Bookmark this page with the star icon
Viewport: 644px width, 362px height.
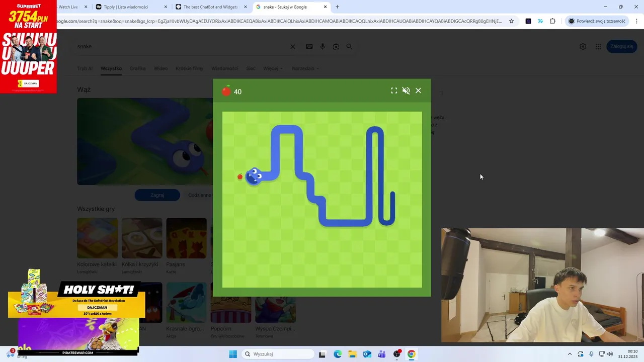(x=512, y=21)
